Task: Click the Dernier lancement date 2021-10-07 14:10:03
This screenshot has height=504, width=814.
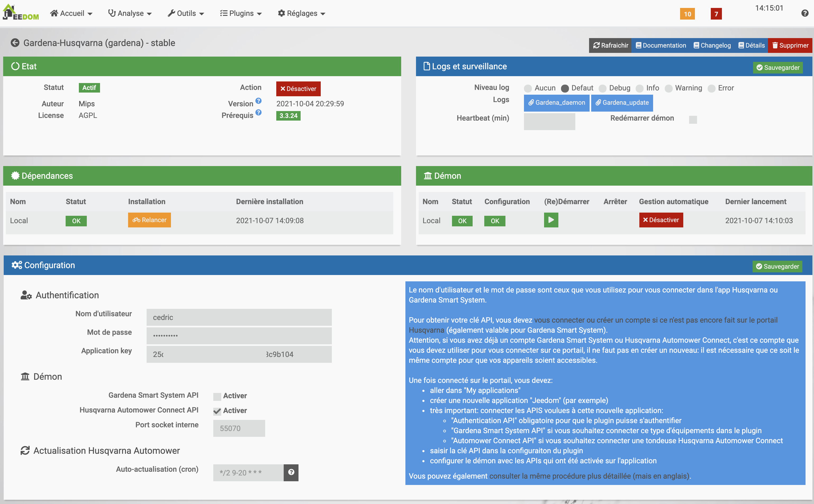Action: coord(759,220)
